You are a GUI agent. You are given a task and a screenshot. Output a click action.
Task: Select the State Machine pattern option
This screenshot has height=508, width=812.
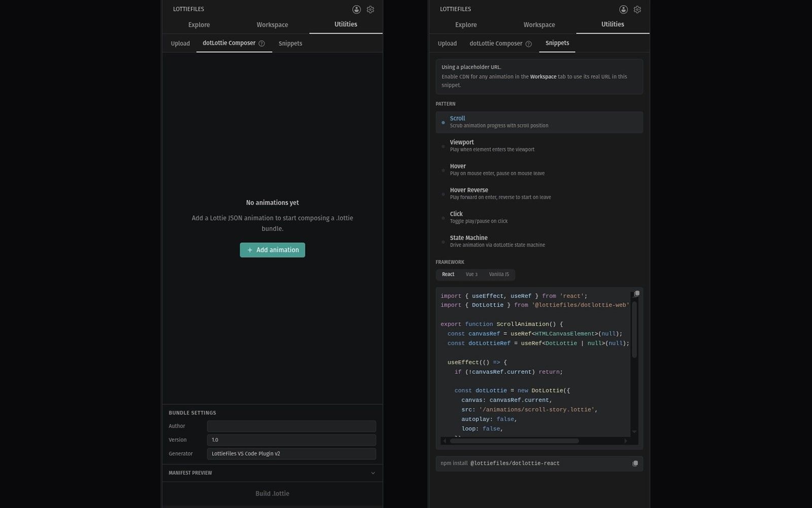tap(539, 241)
